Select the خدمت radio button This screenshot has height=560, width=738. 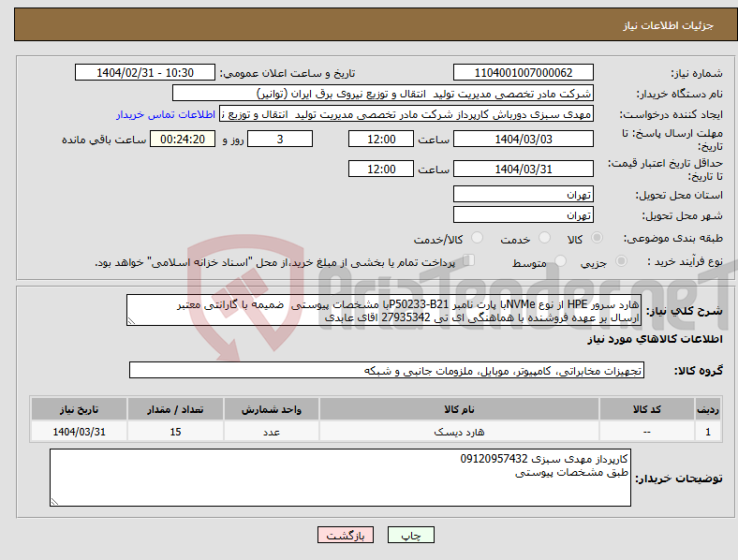coord(544,238)
